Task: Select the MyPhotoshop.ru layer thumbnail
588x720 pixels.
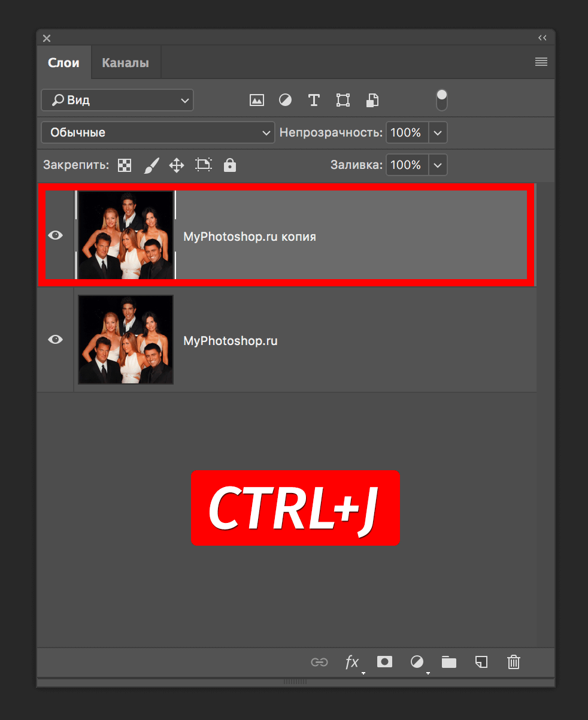Action: [x=126, y=340]
